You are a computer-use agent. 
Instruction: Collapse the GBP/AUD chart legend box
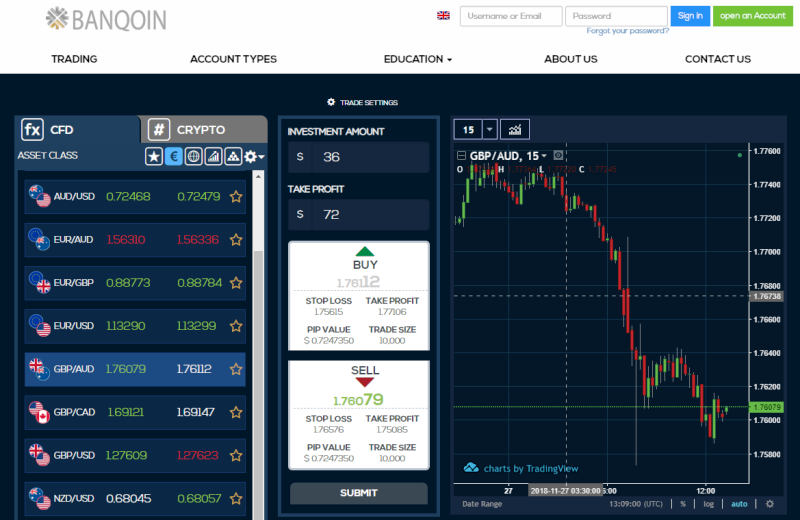click(461, 156)
